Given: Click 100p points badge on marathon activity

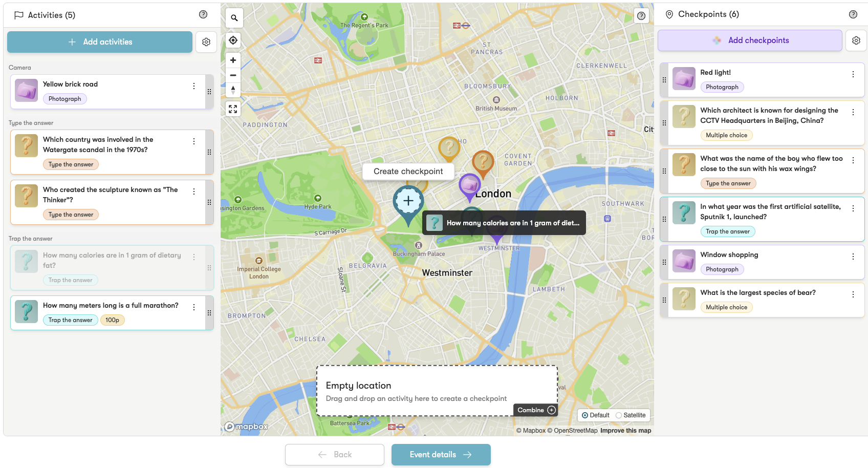Looking at the screenshot, I should click(112, 320).
